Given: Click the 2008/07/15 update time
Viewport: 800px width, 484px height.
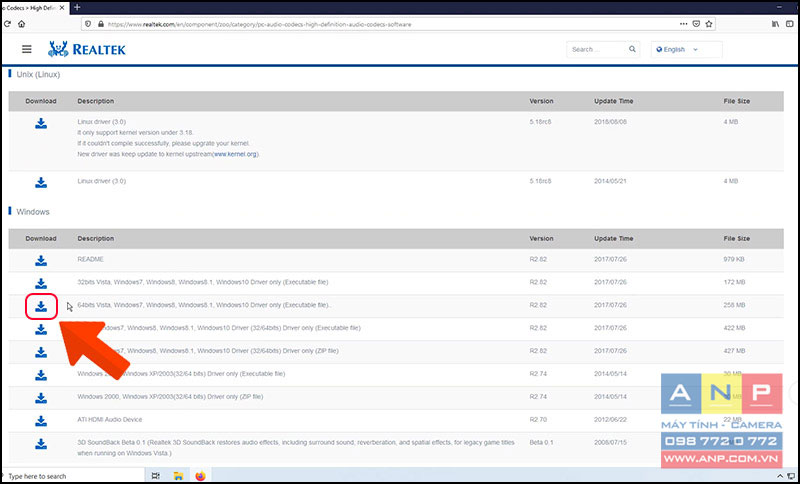Looking at the screenshot, I should point(610,443).
